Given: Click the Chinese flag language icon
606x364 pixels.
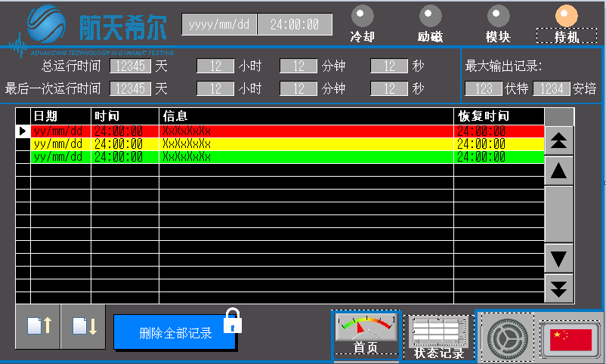Looking at the screenshot, I should point(570,338).
